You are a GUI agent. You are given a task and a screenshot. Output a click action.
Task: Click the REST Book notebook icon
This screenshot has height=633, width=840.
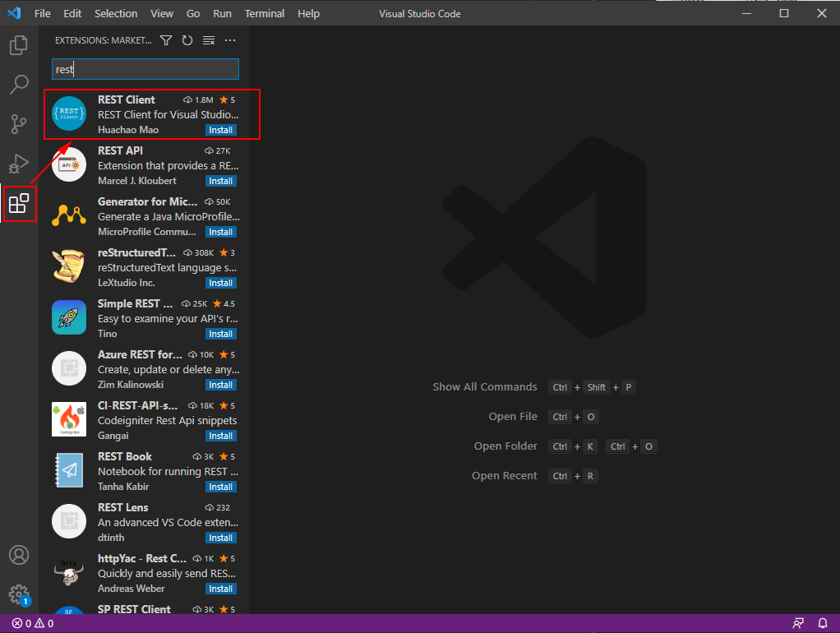(x=69, y=470)
